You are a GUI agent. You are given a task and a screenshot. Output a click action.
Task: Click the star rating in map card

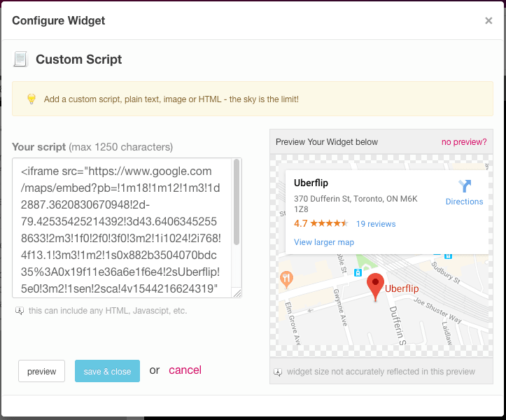click(329, 223)
